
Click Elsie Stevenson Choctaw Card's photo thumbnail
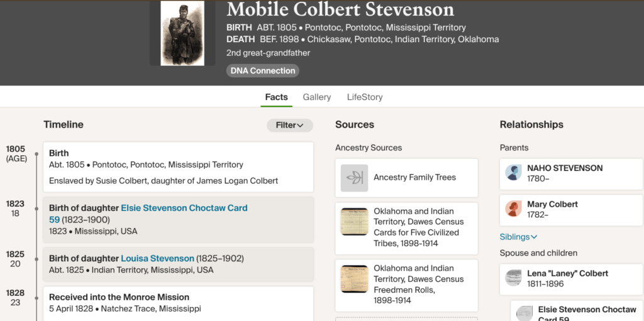(x=525, y=313)
